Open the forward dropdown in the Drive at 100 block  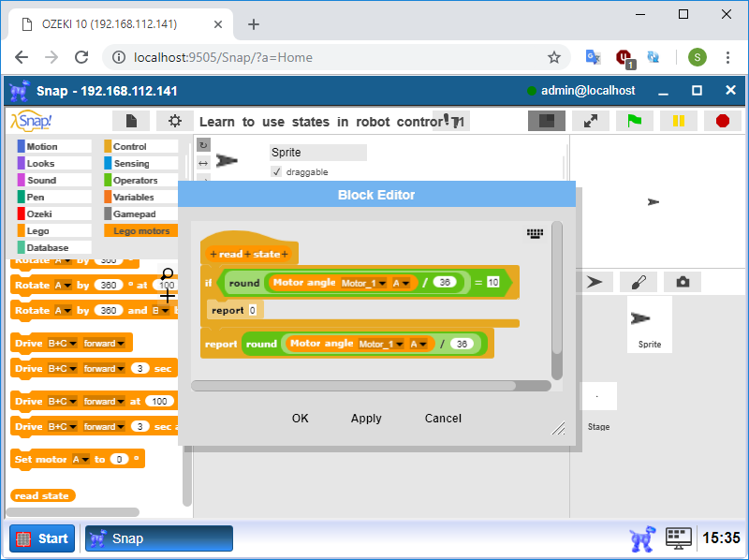pos(104,402)
